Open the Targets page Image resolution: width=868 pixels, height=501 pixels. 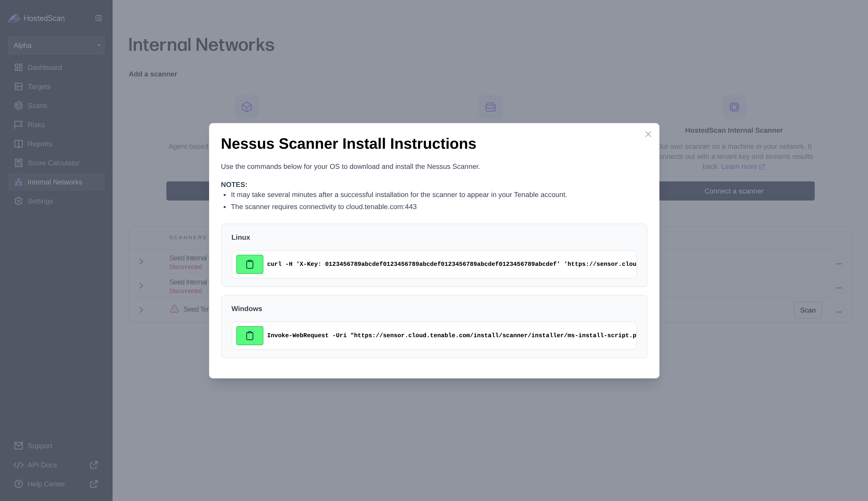click(56, 86)
